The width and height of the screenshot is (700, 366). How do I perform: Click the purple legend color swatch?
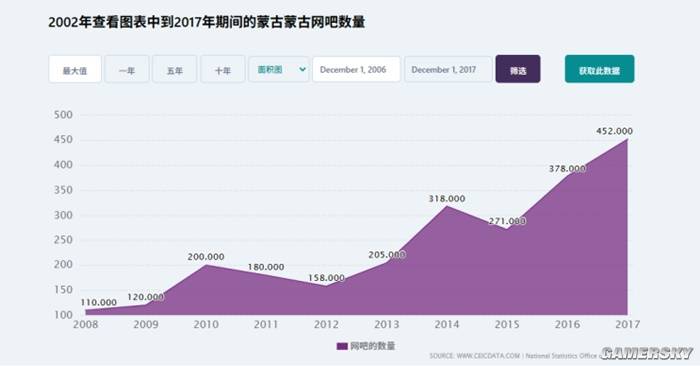tap(342, 346)
